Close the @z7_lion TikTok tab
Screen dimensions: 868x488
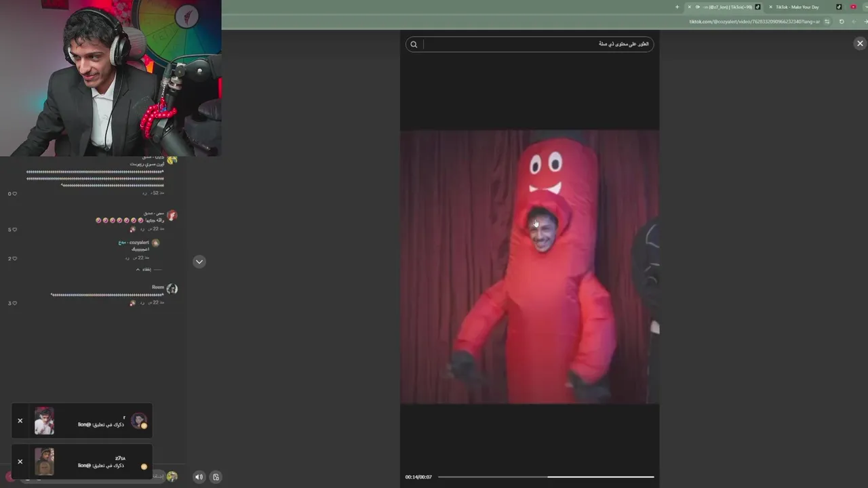coord(690,7)
